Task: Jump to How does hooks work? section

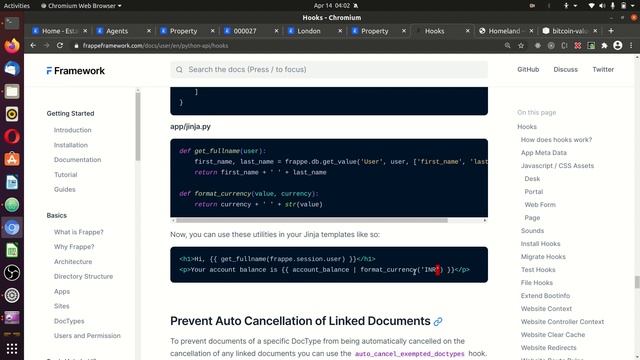Action: 556,140
